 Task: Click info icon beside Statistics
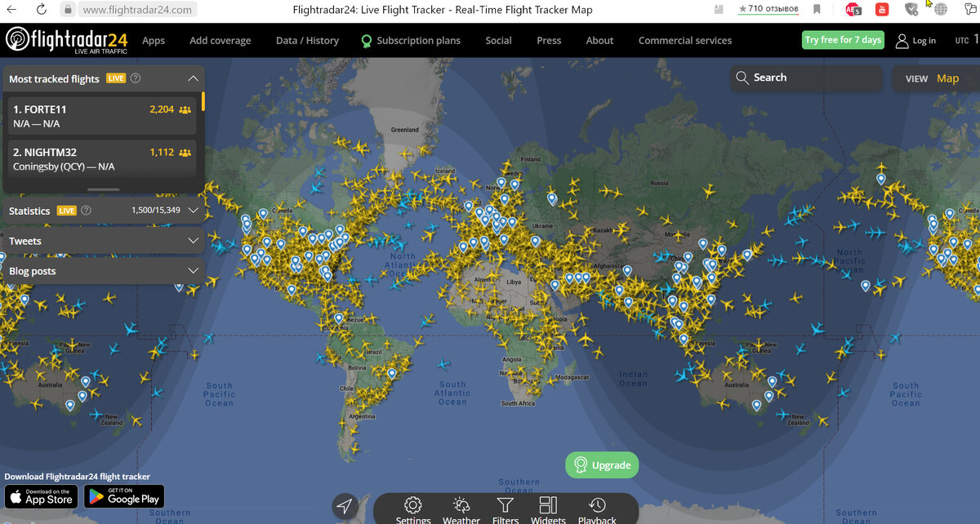(x=86, y=211)
